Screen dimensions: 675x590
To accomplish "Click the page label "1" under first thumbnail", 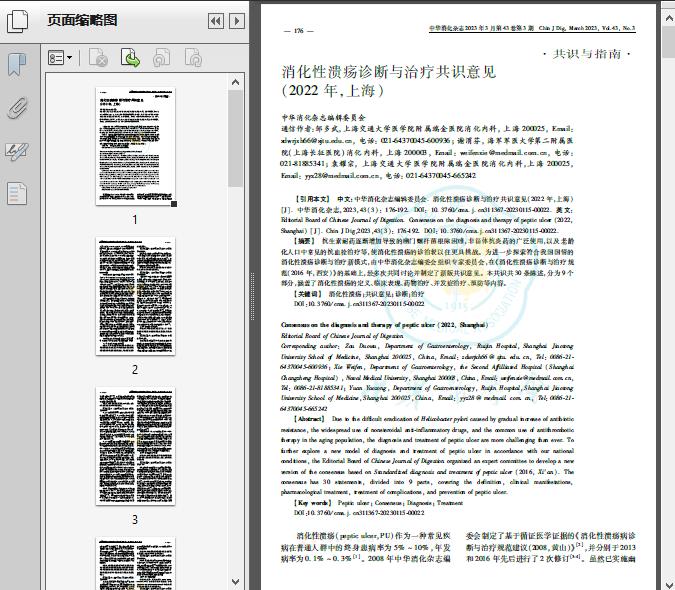I will point(135,219).
